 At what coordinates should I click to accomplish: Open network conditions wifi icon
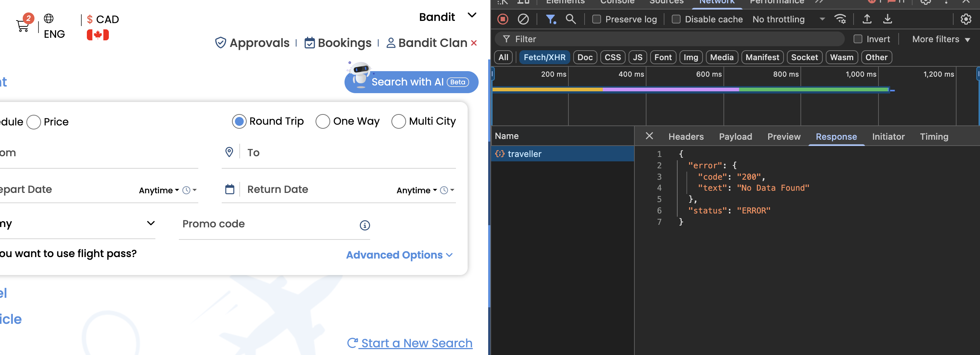coord(840,19)
